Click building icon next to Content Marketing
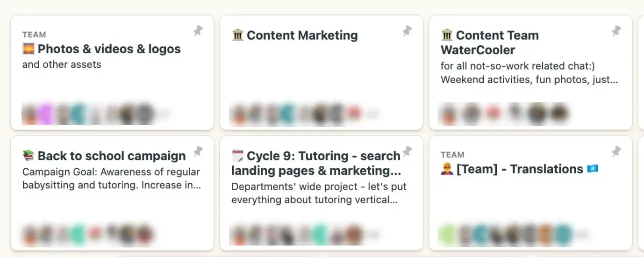The width and height of the screenshot is (644, 258). coord(238,35)
